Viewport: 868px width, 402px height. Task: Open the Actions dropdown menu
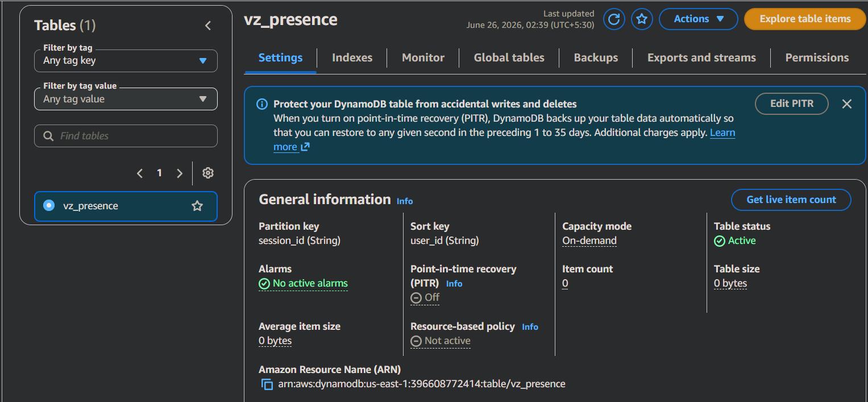[x=698, y=19]
